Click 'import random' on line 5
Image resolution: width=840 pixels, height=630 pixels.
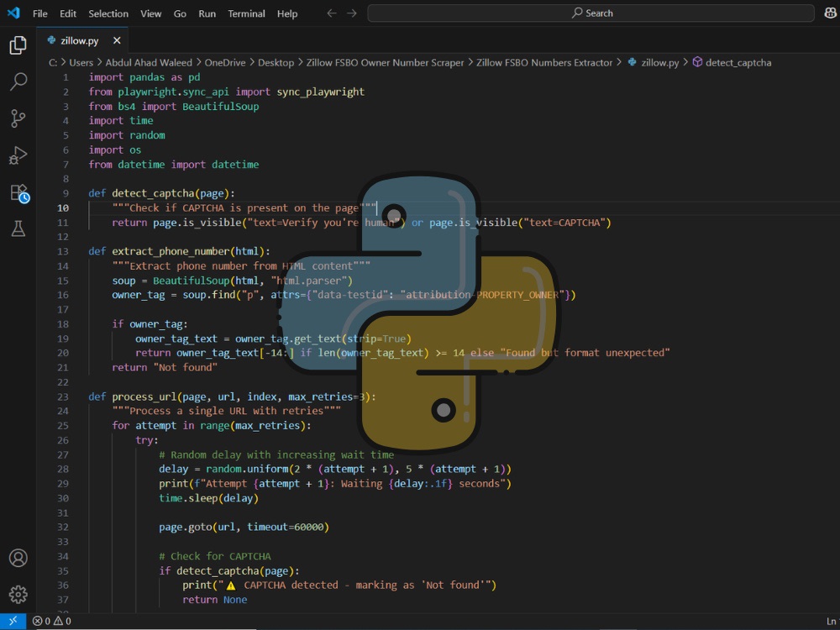coord(127,135)
